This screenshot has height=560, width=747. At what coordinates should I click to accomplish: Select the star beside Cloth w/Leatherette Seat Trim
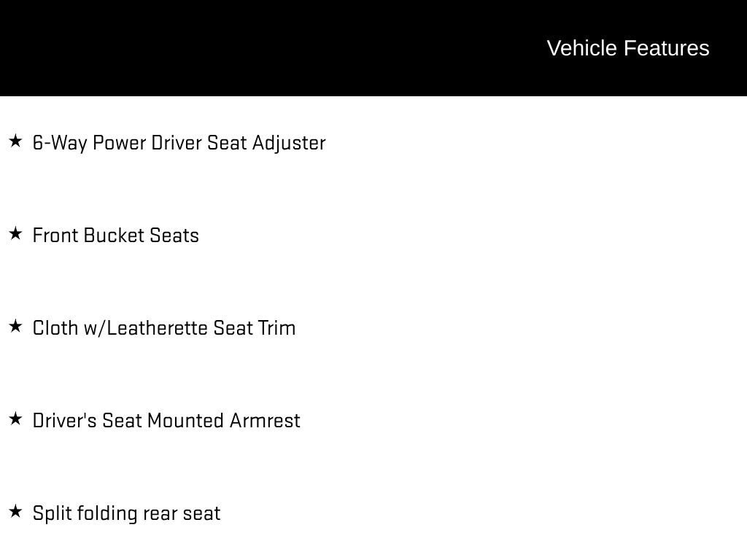click(15, 326)
